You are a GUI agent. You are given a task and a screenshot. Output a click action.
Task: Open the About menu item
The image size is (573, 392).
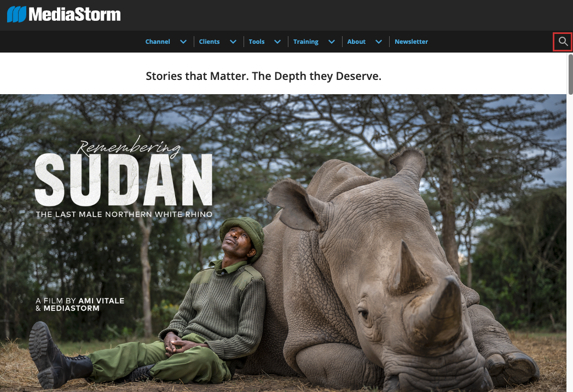[x=356, y=42]
